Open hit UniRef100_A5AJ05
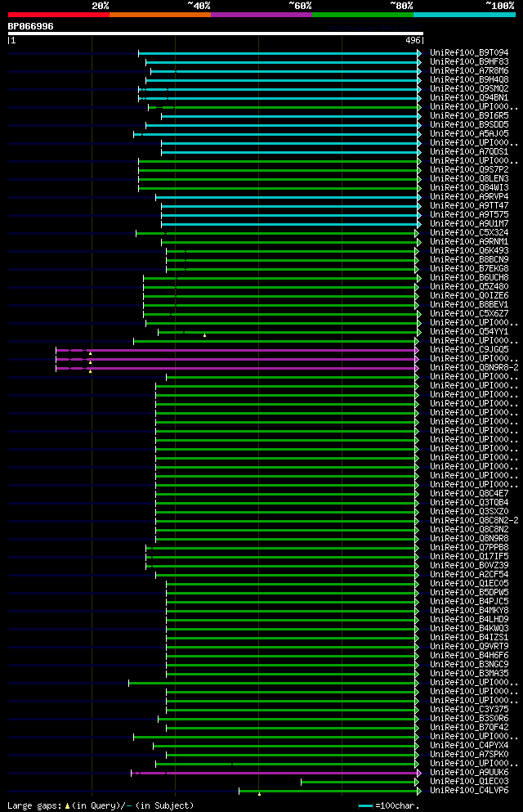The image size is (523, 812). pyautogui.click(x=469, y=133)
